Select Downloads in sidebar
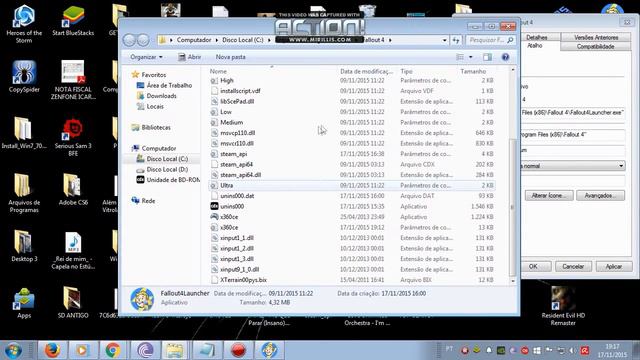Image resolution: width=640 pixels, height=360 pixels. pos(162,96)
